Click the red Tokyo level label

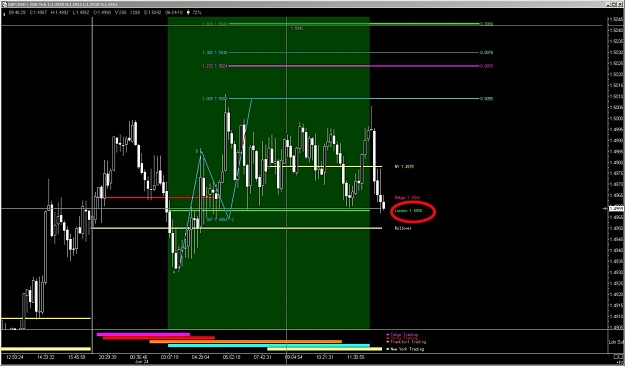click(407, 198)
